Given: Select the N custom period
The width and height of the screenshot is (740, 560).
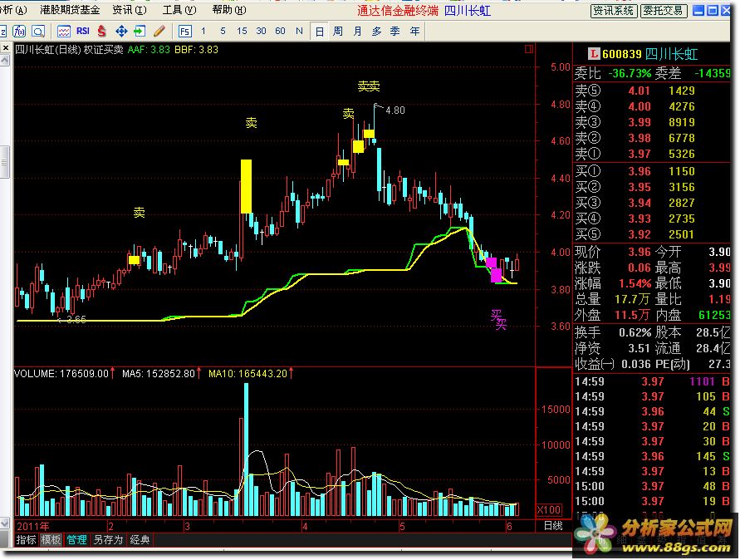Looking at the screenshot, I should click(x=299, y=32).
